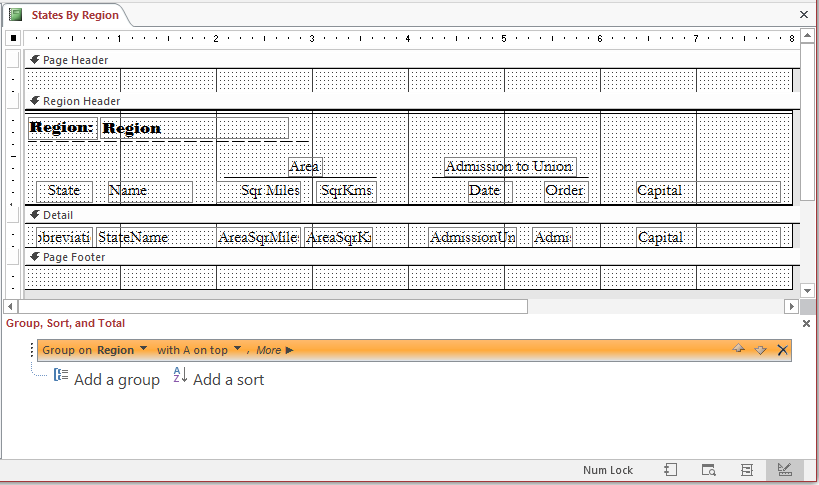The width and height of the screenshot is (819, 485).
Task: Open Report View from status bar
Action: pos(671,470)
